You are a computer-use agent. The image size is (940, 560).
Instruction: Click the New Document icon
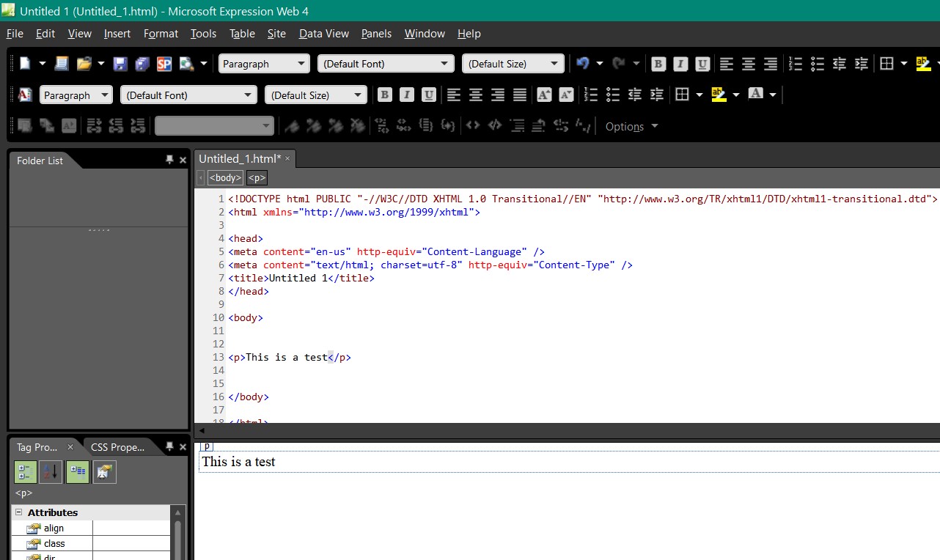[25, 64]
